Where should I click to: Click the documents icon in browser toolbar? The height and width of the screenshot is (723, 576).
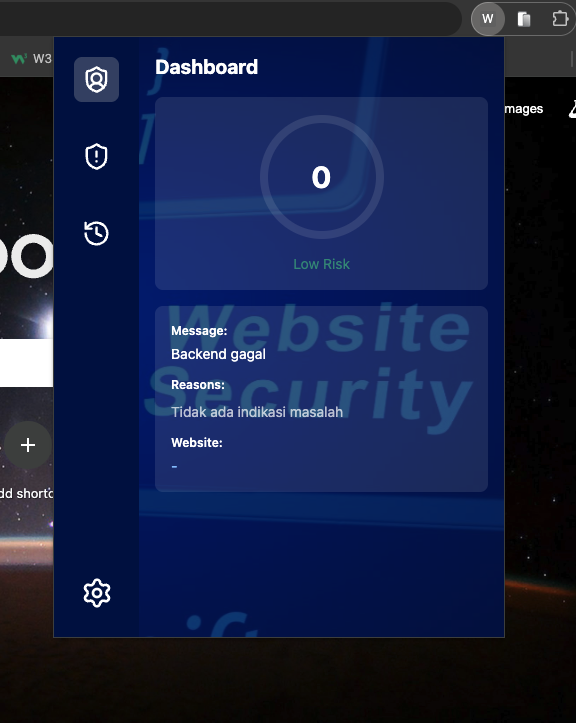click(524, 19)
